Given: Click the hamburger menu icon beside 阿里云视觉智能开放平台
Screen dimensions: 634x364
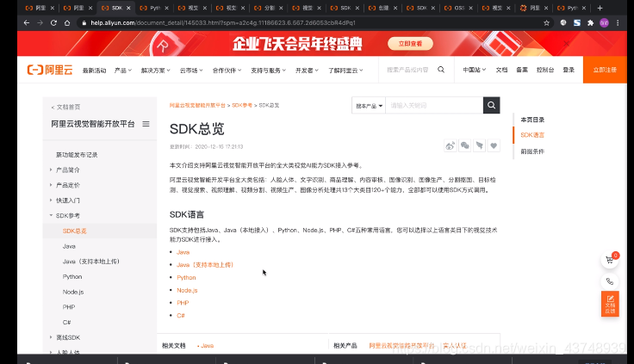Looking at the screenshot, I should coord(146,124).
